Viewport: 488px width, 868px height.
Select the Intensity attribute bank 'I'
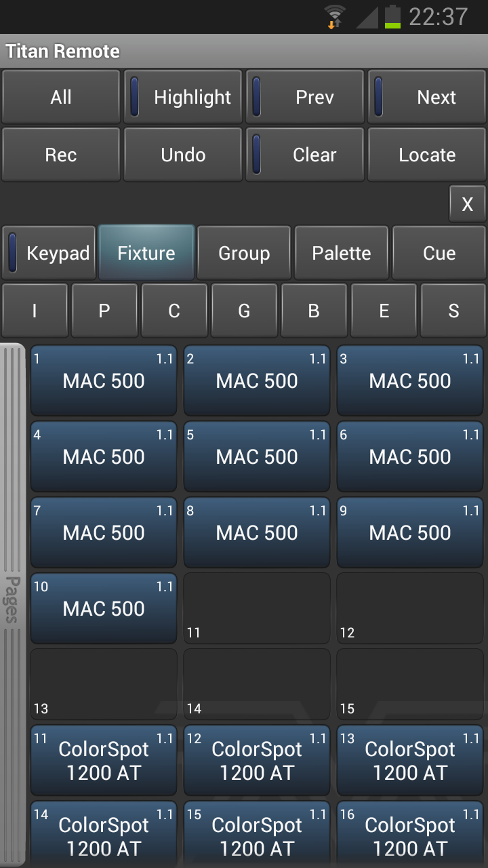[35, 310]
